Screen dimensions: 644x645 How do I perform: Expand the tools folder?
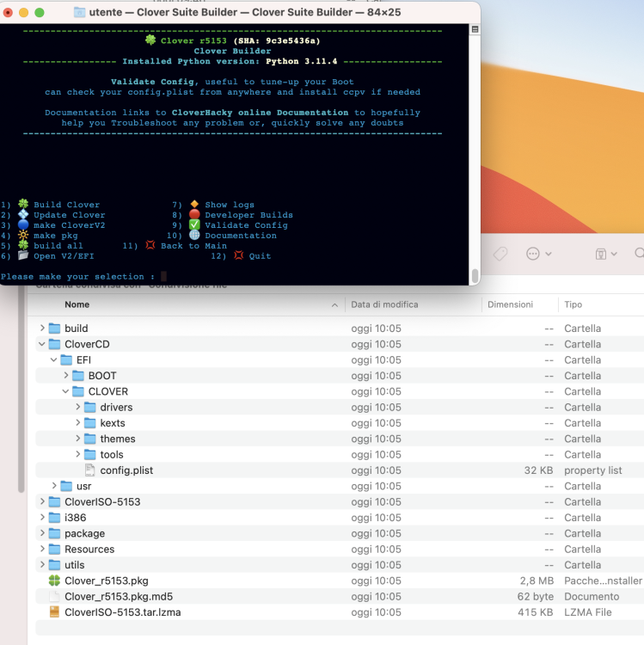[x=77, y=454]
